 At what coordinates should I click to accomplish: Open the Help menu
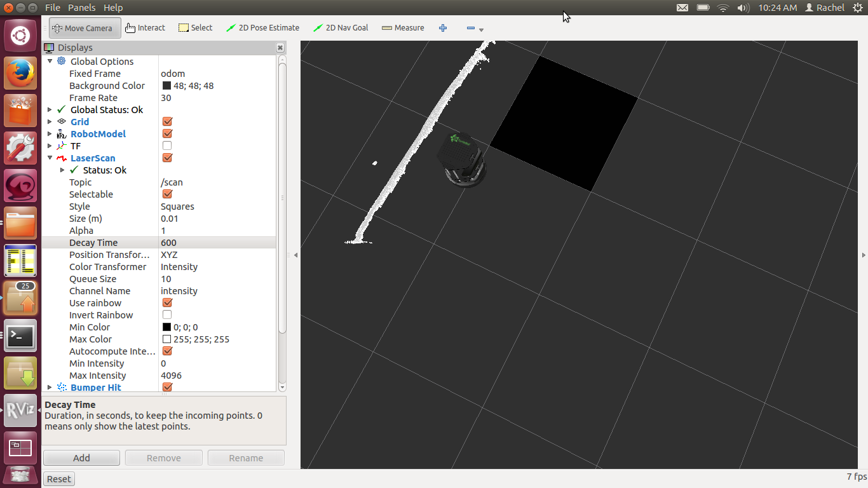[x=113, y=8]
